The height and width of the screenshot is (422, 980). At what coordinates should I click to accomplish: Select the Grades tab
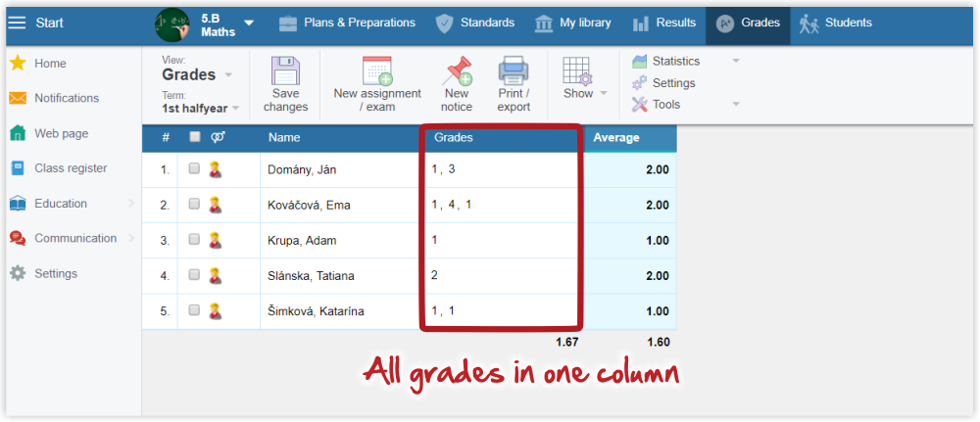coord(748,23)
